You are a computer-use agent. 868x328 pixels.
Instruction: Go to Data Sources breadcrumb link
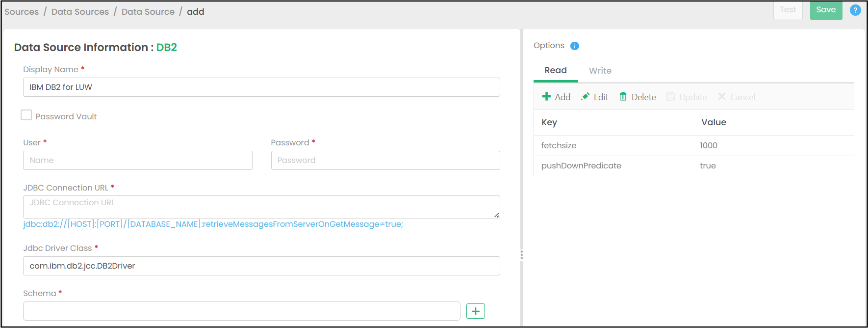click(x=80, y=12)
